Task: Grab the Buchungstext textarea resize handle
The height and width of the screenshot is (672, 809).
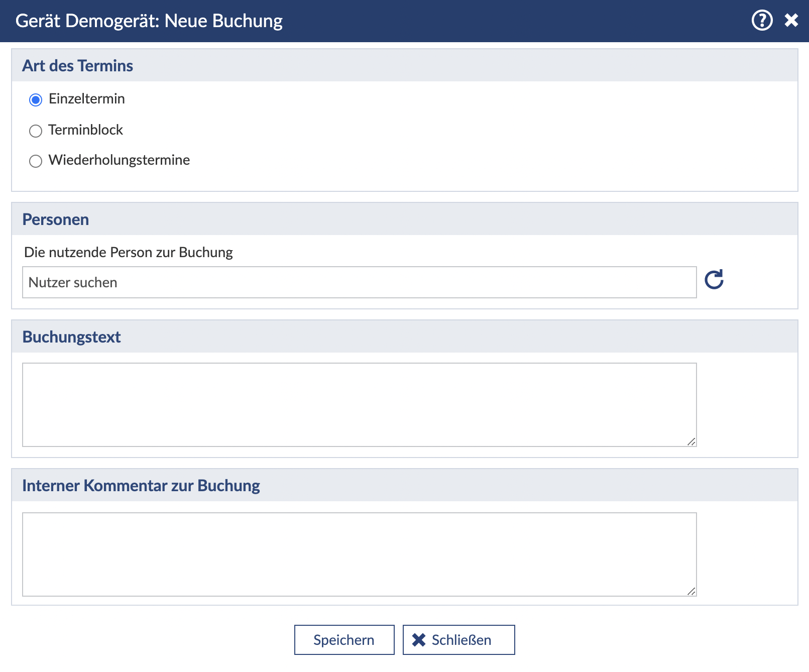Action: click(691, 441)
